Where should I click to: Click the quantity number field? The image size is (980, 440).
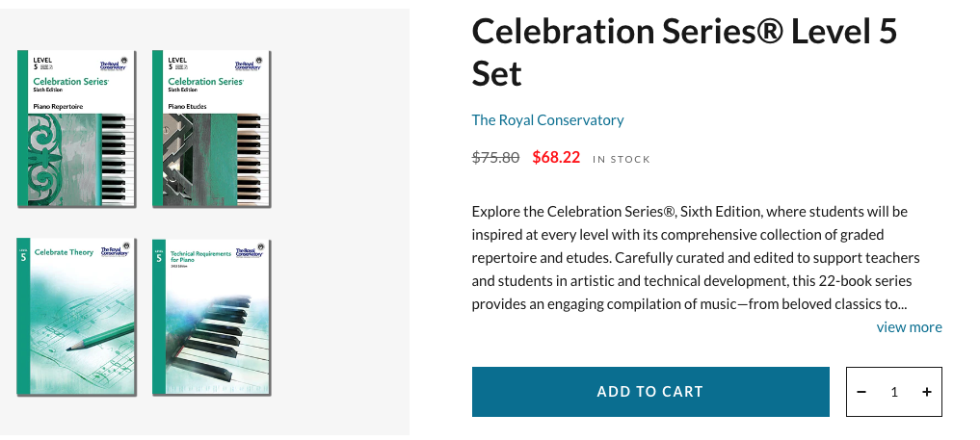pos(894,392)
